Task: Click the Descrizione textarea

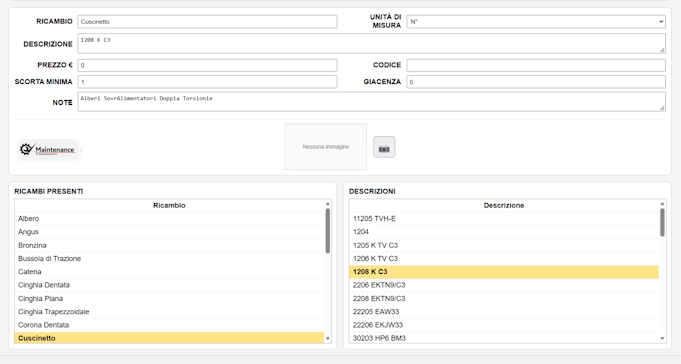Action: 371,43
